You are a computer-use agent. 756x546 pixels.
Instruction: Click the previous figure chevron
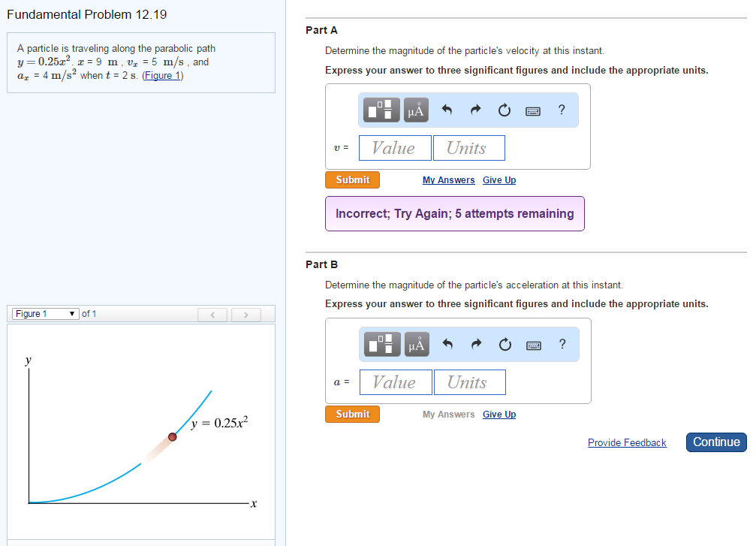212,313
